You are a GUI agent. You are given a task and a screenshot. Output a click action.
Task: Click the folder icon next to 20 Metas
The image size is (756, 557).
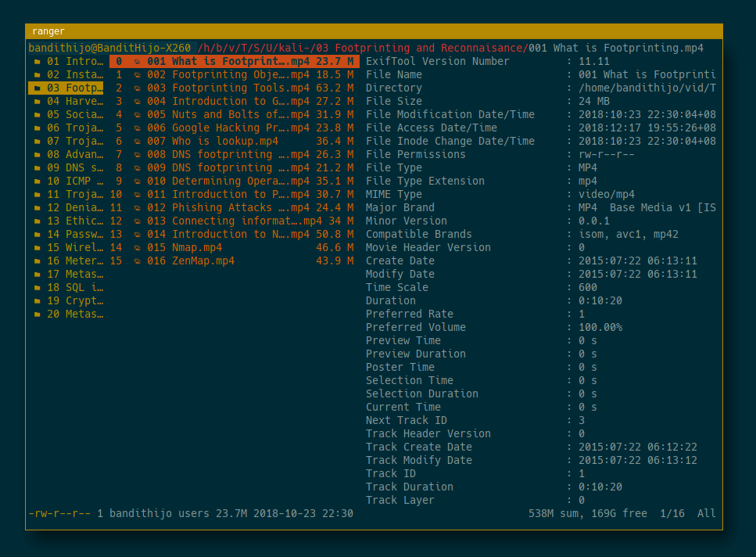(x=36, y=314)
